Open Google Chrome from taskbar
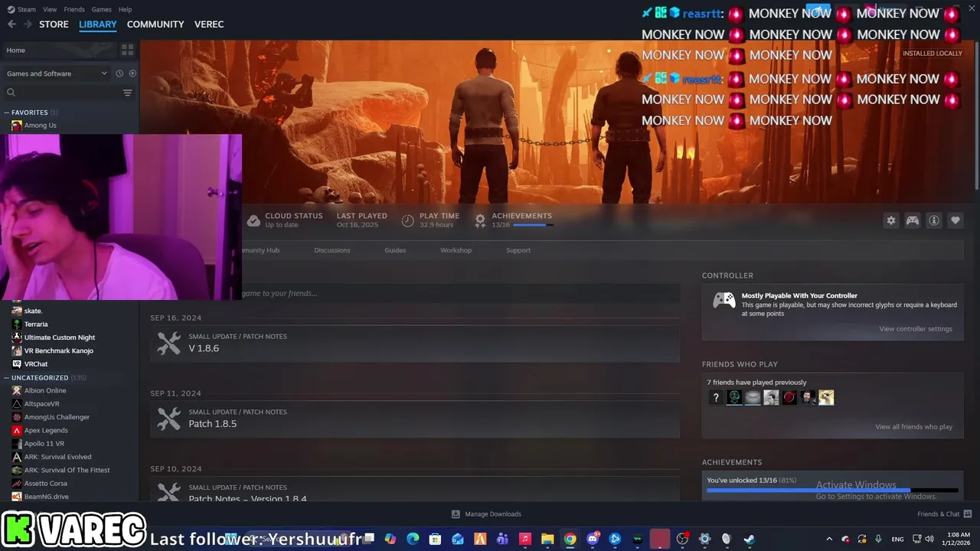 pos(570,539)
